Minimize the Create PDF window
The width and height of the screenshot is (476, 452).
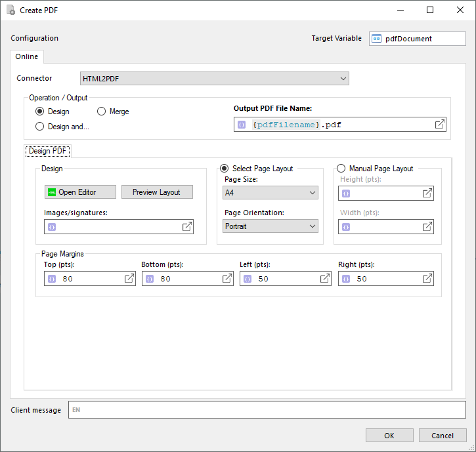click(400, 10)
